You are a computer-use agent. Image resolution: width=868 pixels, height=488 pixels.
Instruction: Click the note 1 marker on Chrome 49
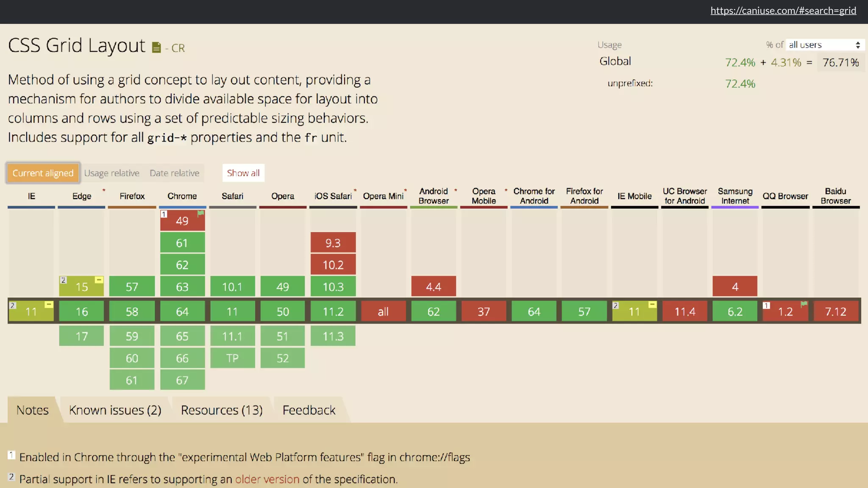pos(164,214)
